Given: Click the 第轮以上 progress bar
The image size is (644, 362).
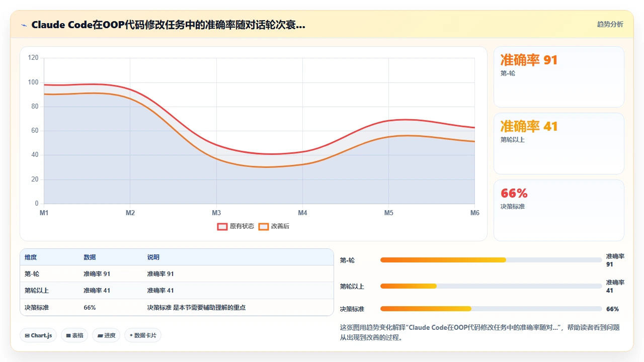Looking at the screenshot, I should (491, 286).
